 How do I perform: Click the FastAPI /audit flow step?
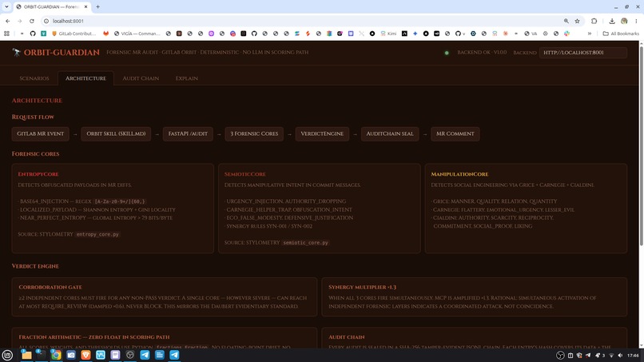188,133
